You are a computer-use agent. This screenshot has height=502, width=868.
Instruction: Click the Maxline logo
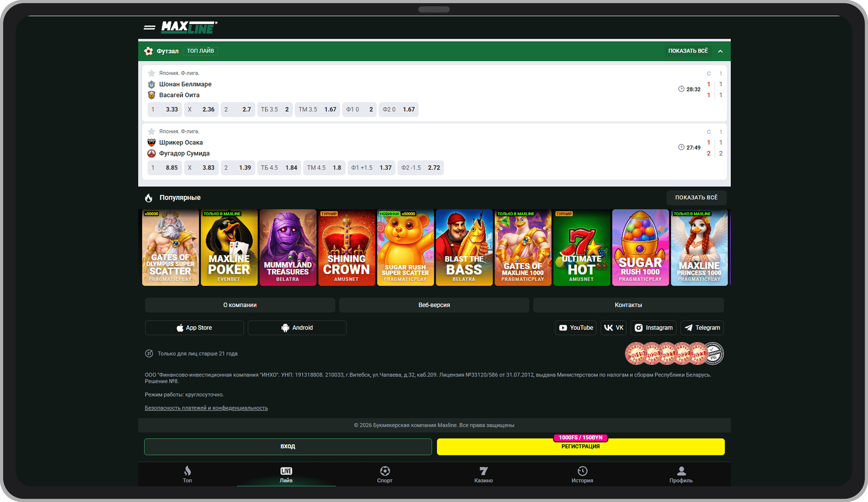(189, 27)
